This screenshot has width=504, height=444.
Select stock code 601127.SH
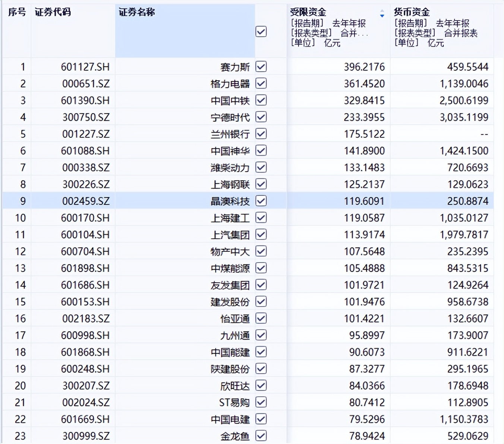(85, 67)
